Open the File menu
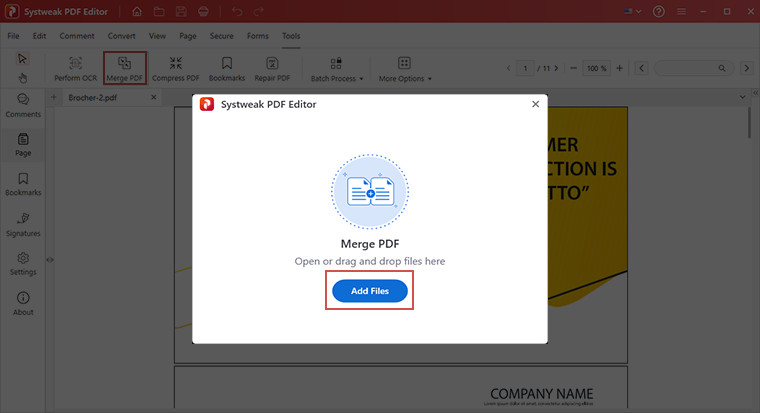The image size is (760, 413). [x=13, y=36]
